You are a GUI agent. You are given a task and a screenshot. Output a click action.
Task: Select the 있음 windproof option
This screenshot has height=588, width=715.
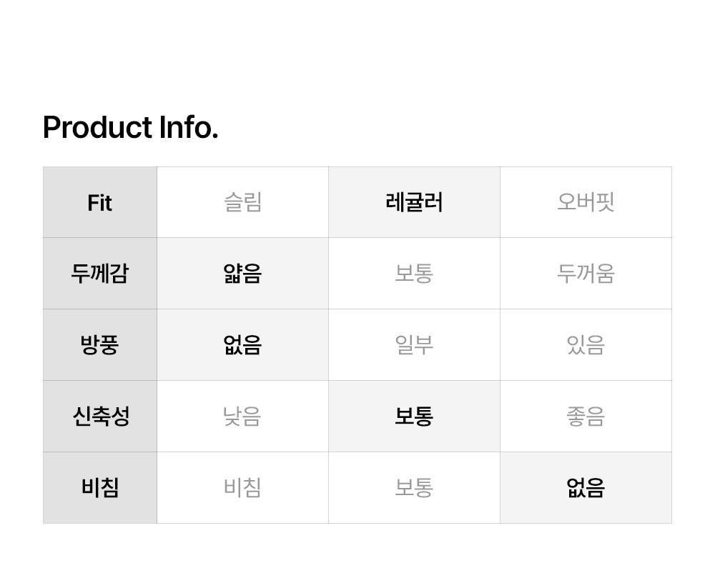click(x=586, y=345)
